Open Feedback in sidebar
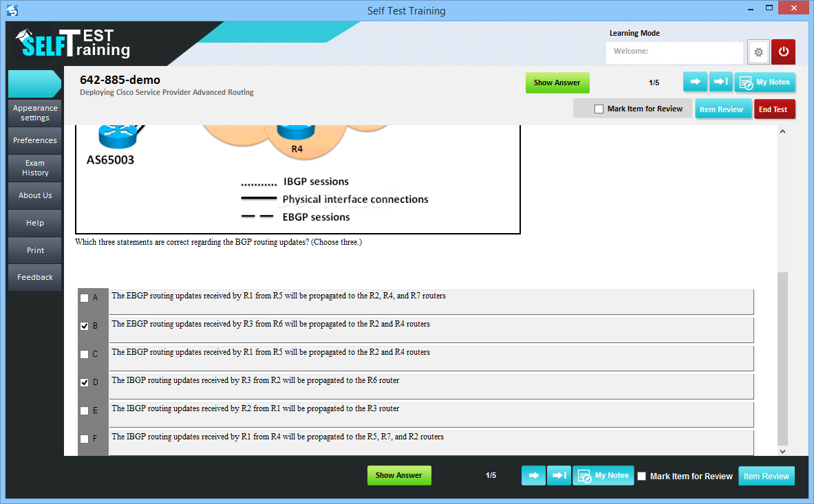The height and width of the screenshot is (504, 814). pos(35,277)
